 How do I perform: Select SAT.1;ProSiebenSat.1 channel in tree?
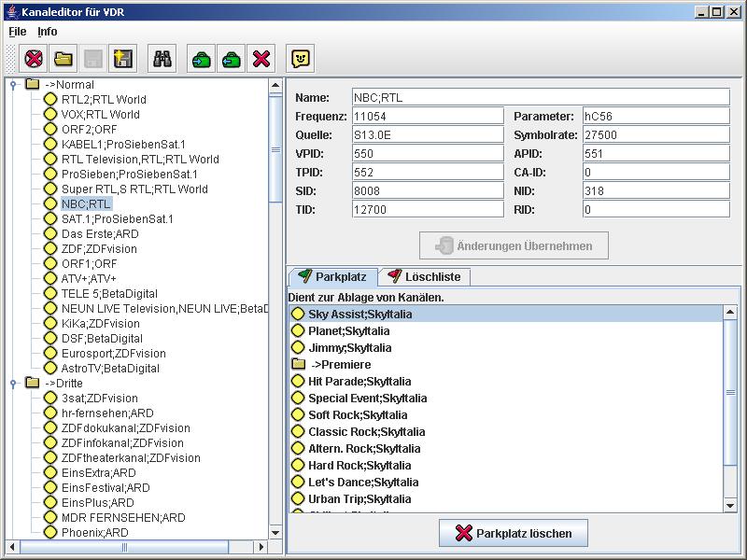pyautogui.click(x=117, y=219)
